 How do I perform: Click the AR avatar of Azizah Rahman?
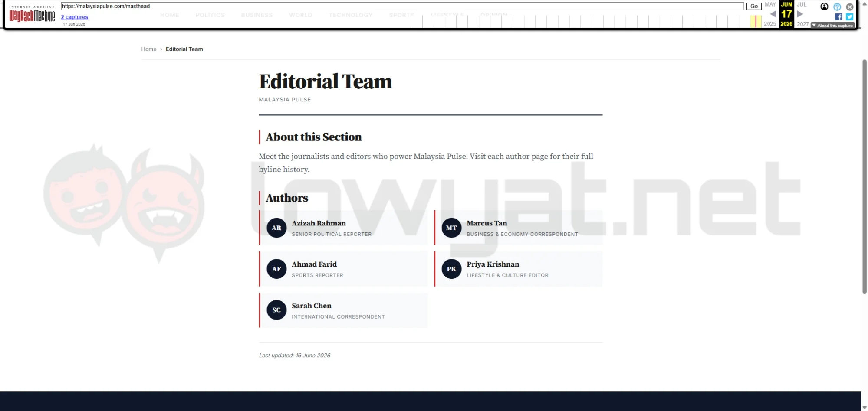pyautogui.click(x=276, y=228)
